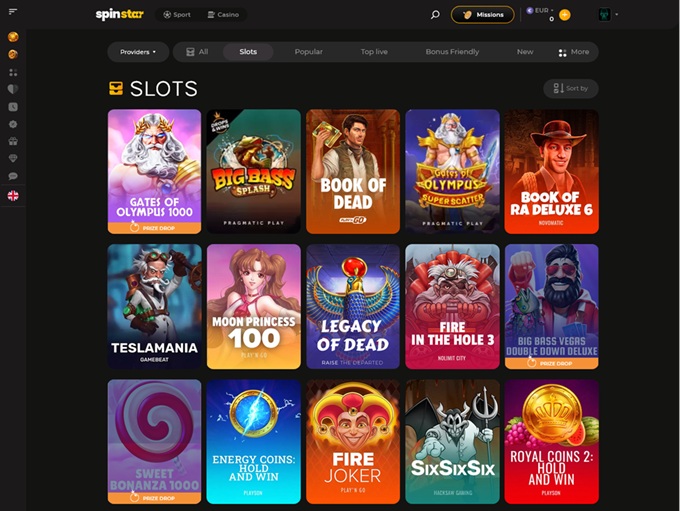
Task: Open the clock history sidebar icon
Action: pyautogui.click(x=13, y=107)
